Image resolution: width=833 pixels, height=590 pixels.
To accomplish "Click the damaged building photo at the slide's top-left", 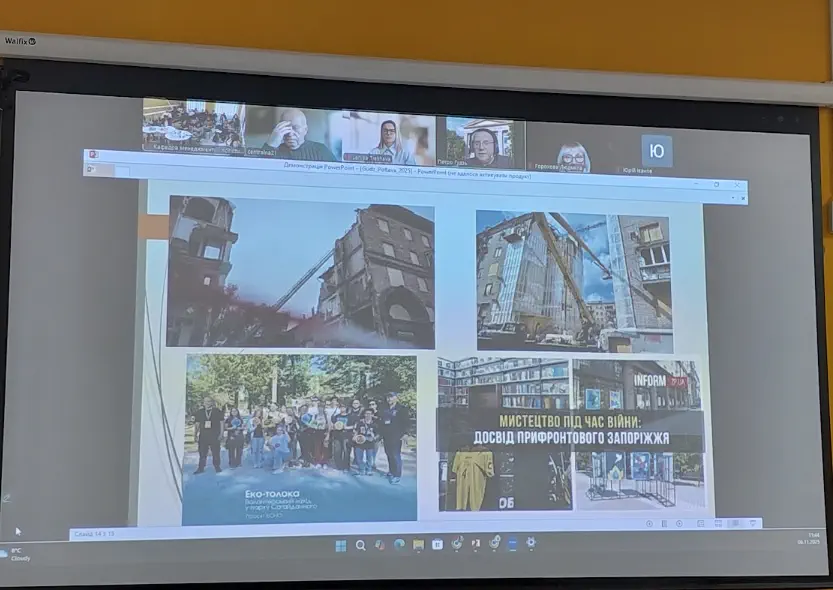I will coord(300,272).
